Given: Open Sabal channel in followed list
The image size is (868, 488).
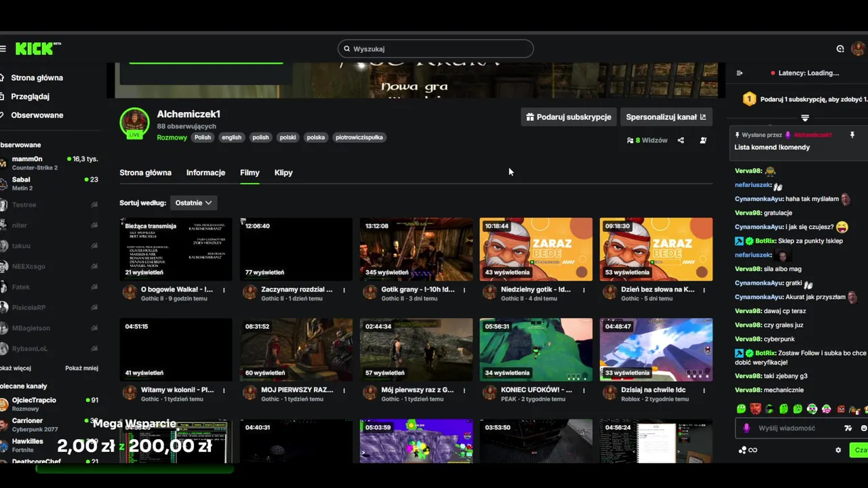Looking at the screenshot, I should pos(50,183).
